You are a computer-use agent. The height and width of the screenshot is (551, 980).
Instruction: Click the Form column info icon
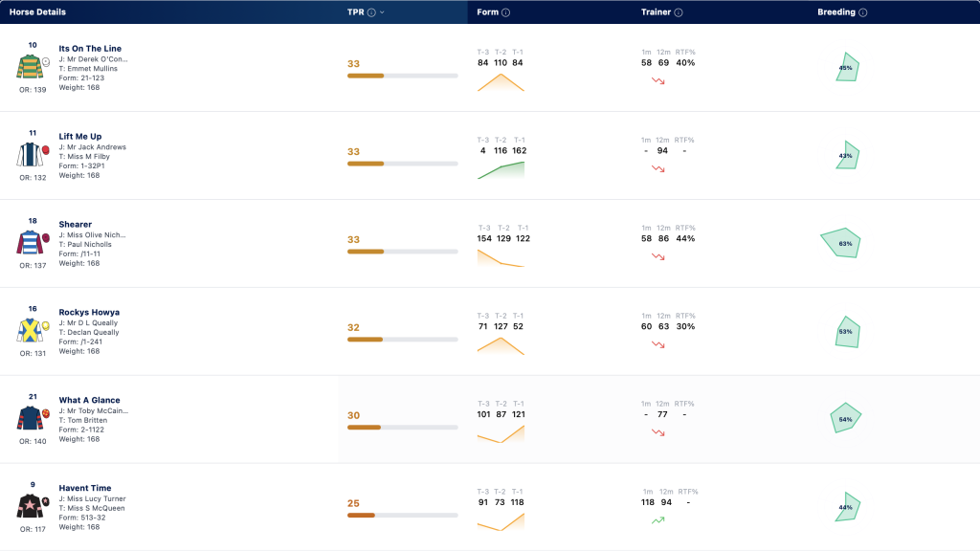pos(505,12)
